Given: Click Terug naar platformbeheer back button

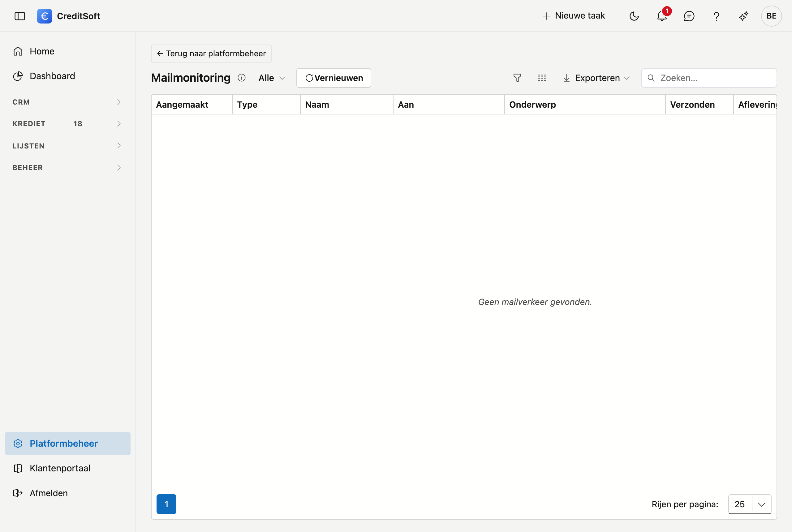Looking at the screenshot, I should tap(211, 54).
